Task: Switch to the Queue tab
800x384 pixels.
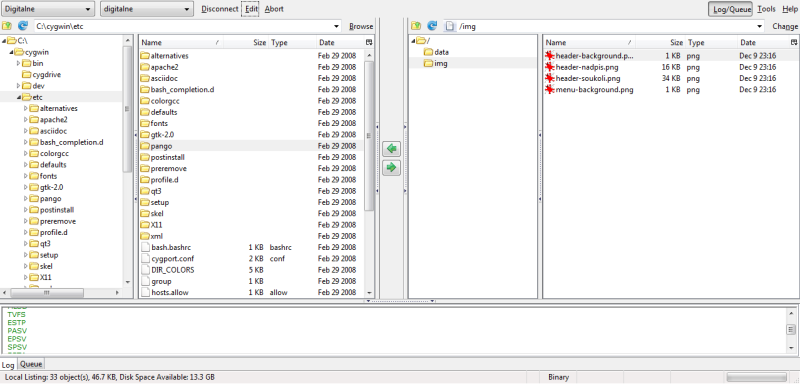Action: click(x=31, y=364)
